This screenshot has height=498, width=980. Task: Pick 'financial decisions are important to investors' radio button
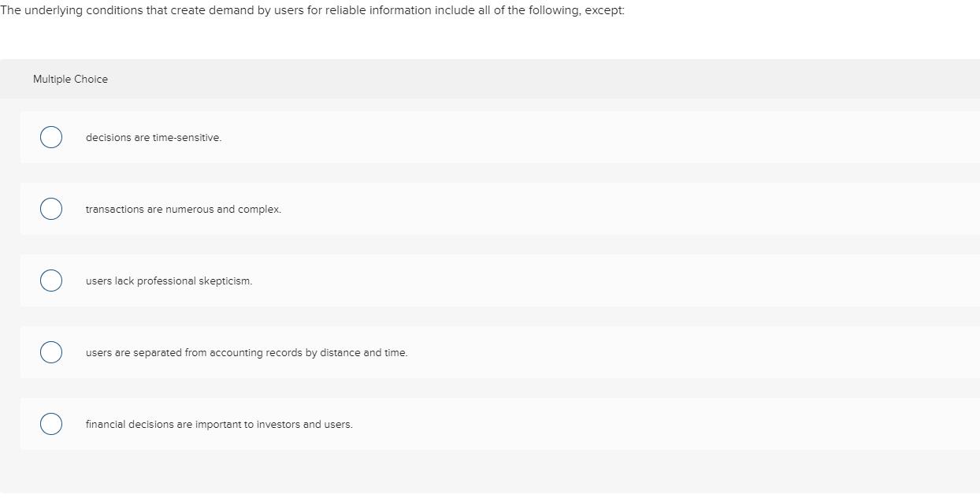click(50, 424)
